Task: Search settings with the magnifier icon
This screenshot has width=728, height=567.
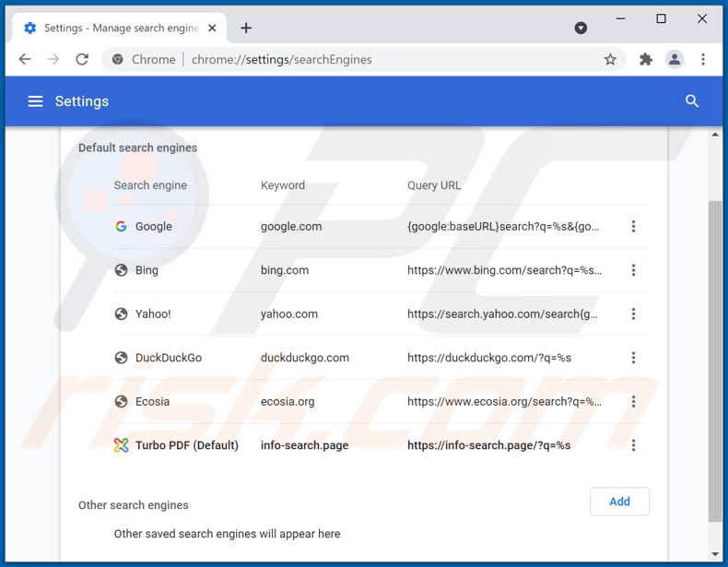Action: click(x=692, y=100)
